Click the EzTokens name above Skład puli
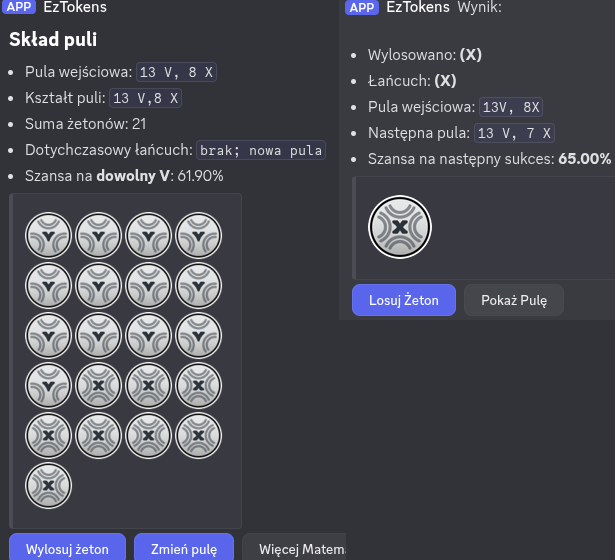 pos(75,7)
